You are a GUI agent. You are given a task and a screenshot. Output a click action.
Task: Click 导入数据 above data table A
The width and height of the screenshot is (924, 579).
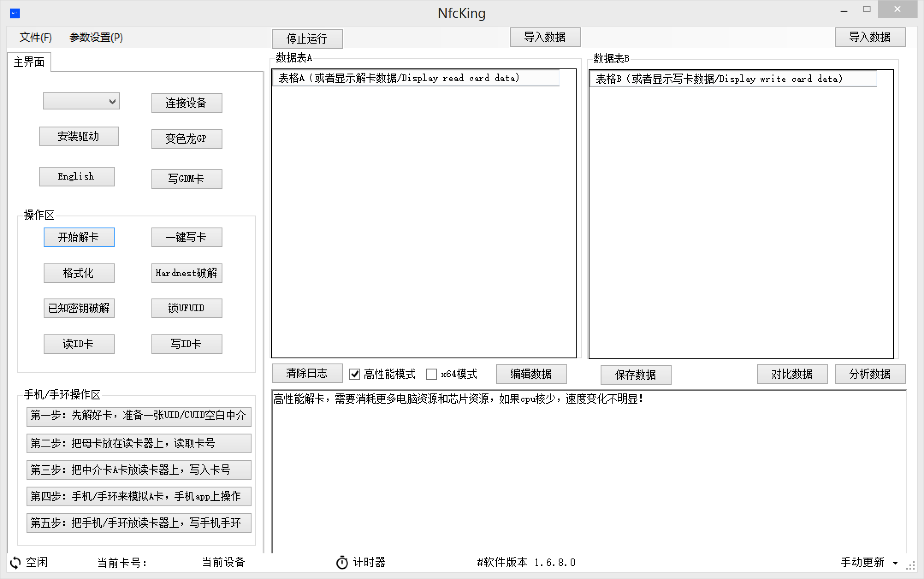(x=545, y=37)
